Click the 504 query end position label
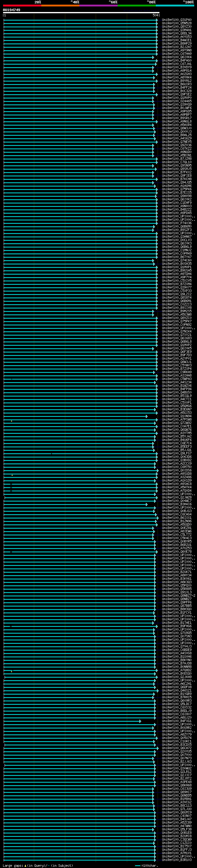197x868 pixels. [155, 15]
